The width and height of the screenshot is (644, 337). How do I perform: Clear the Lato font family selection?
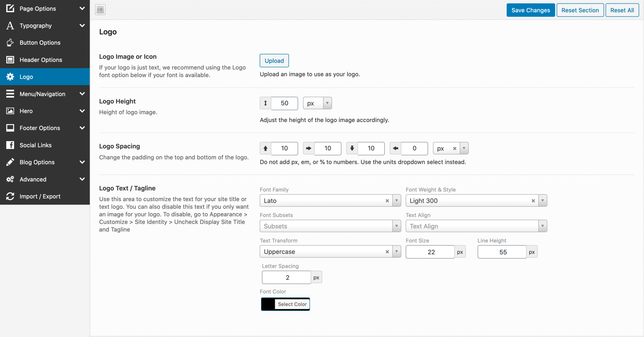point(387,201)
